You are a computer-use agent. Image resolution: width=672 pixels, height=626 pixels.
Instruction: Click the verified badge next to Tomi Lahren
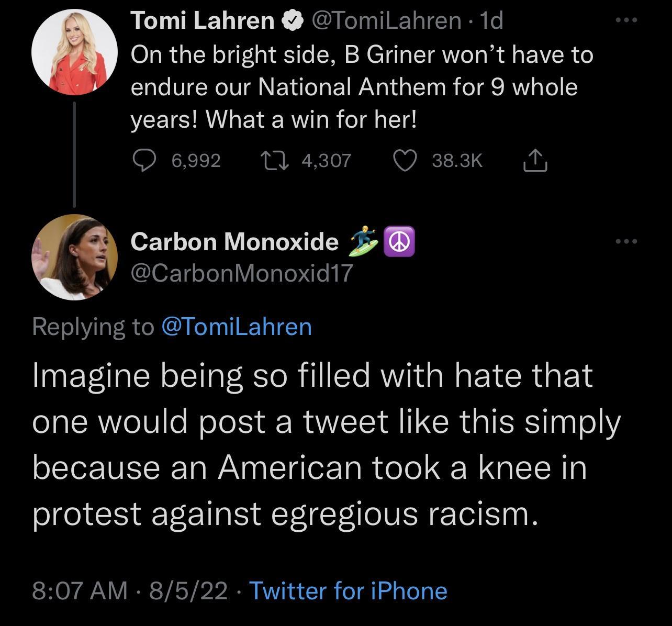(x=293, y=20)
